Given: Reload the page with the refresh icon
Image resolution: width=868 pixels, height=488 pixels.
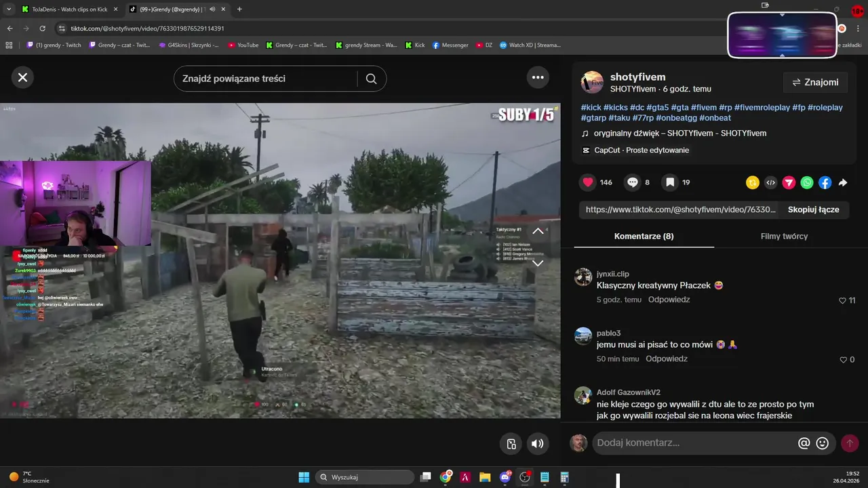Looking at the screenshot, I should 43,28.
